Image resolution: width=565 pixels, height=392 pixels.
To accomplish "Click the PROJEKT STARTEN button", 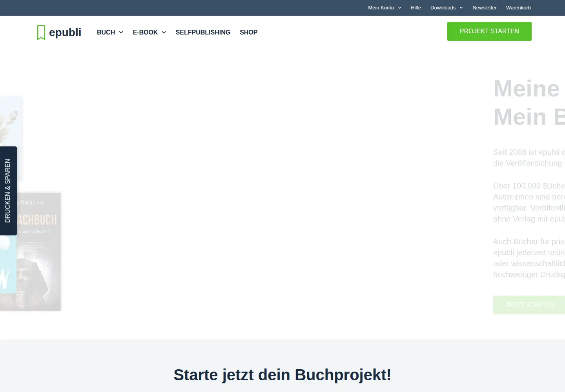I will click(x=489, y=31).
